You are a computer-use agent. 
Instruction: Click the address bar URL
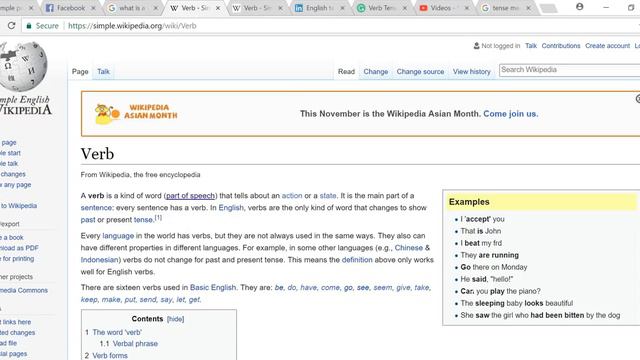[x=132, y=26]
